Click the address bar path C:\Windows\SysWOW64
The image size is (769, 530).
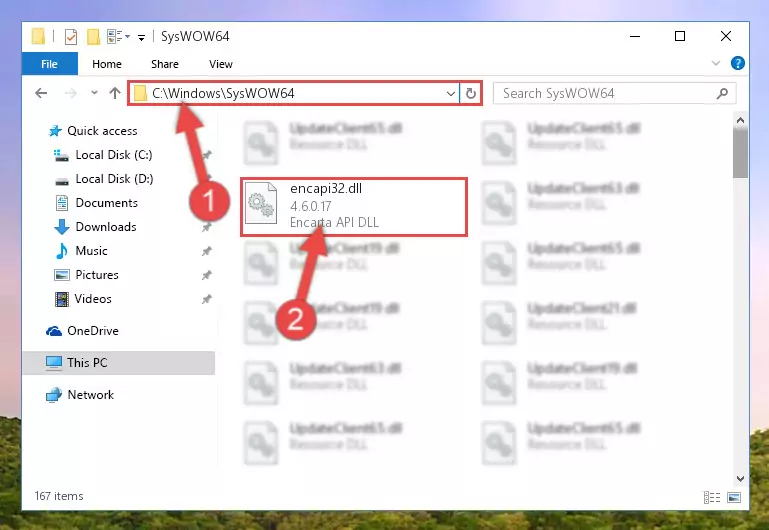coord(223,93)
